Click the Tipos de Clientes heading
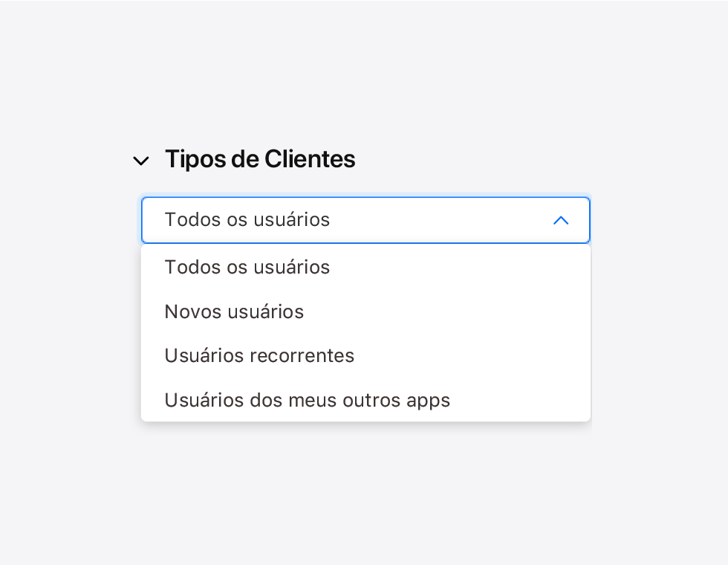The width and height of the screenshot is (728, 565). pos(260,159)
